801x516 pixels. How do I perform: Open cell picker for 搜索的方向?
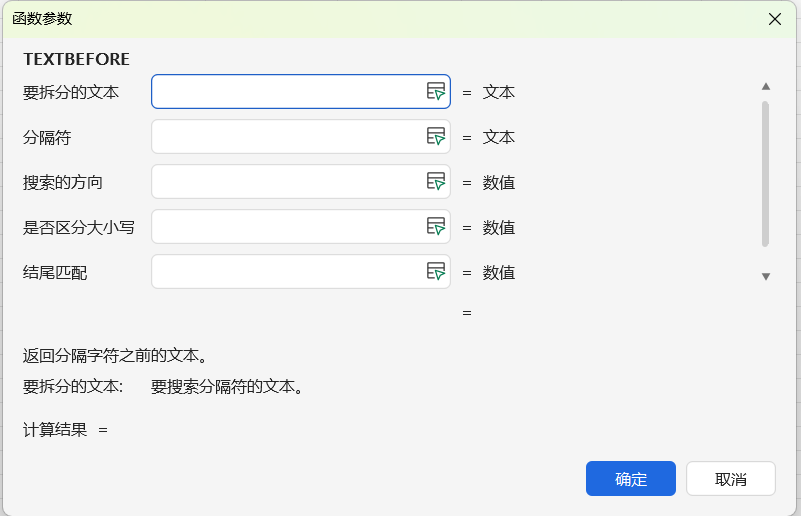pyautogui.click(x=436, y=182)
